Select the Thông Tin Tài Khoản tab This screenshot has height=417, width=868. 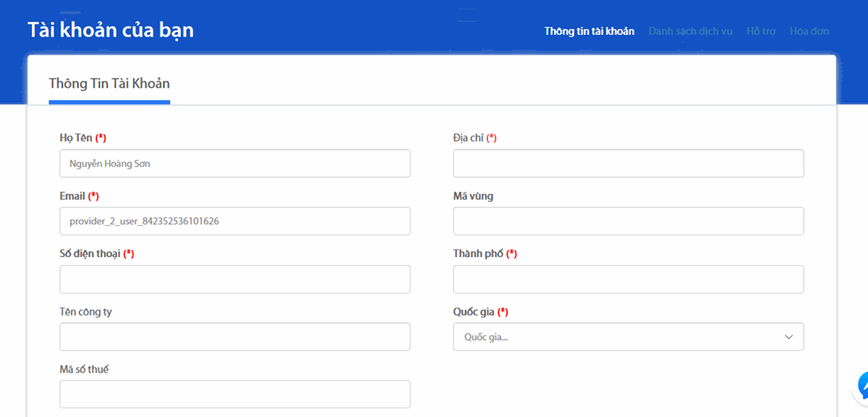pyautogui.click(x=109, y=83)
